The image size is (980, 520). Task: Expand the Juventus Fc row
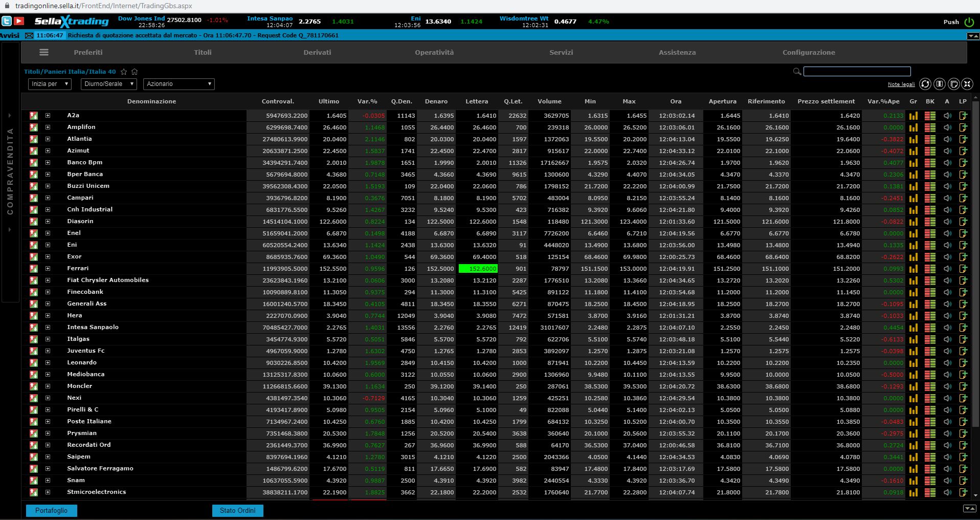[48, 351]
